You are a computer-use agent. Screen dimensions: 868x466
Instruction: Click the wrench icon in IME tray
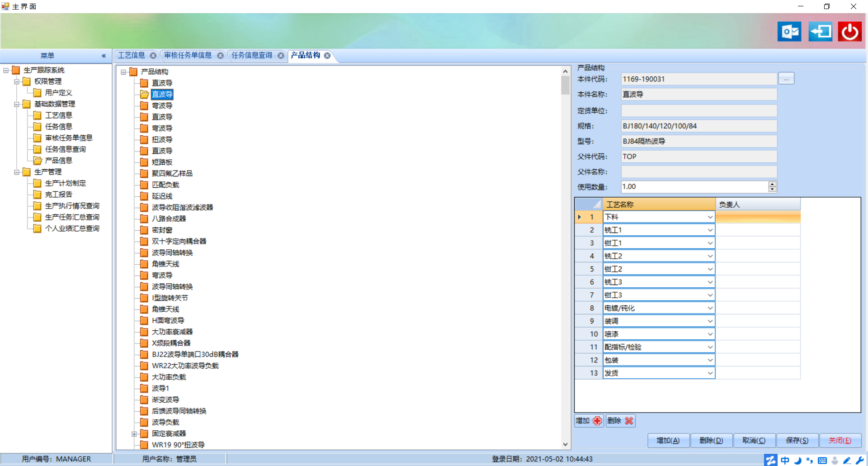pos(859,460)
